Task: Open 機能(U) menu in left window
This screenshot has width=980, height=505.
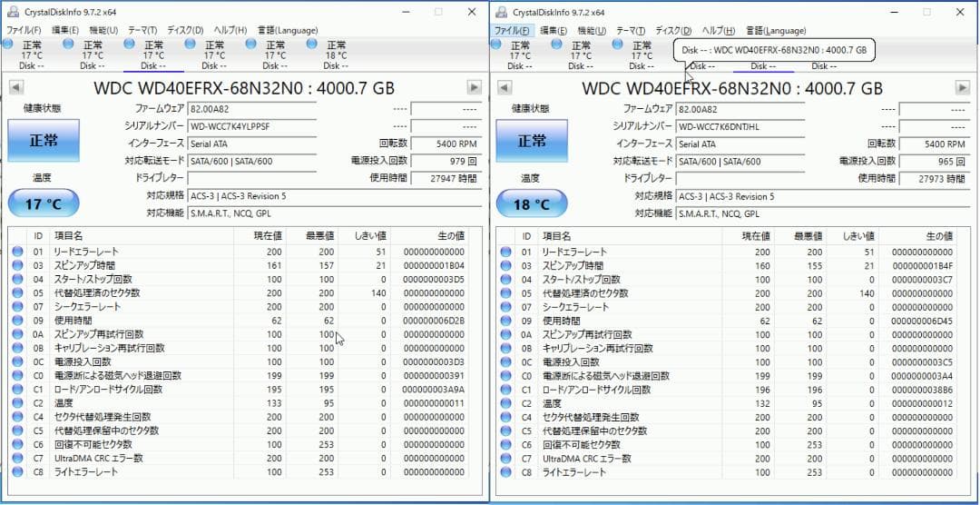Action: (x=103, y=30)
